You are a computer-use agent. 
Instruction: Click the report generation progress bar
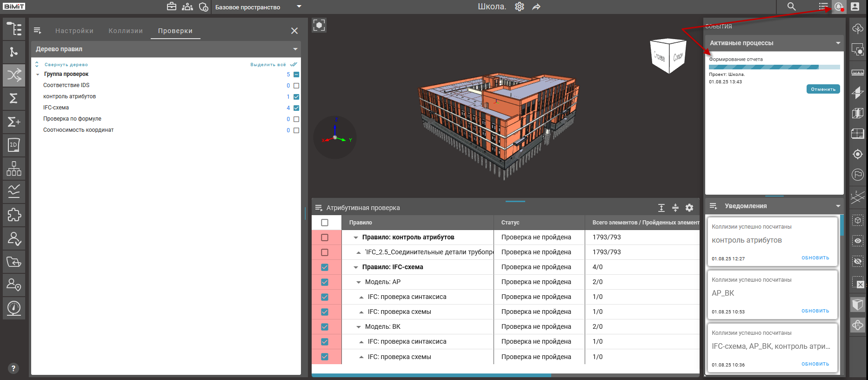coord(774,67)
